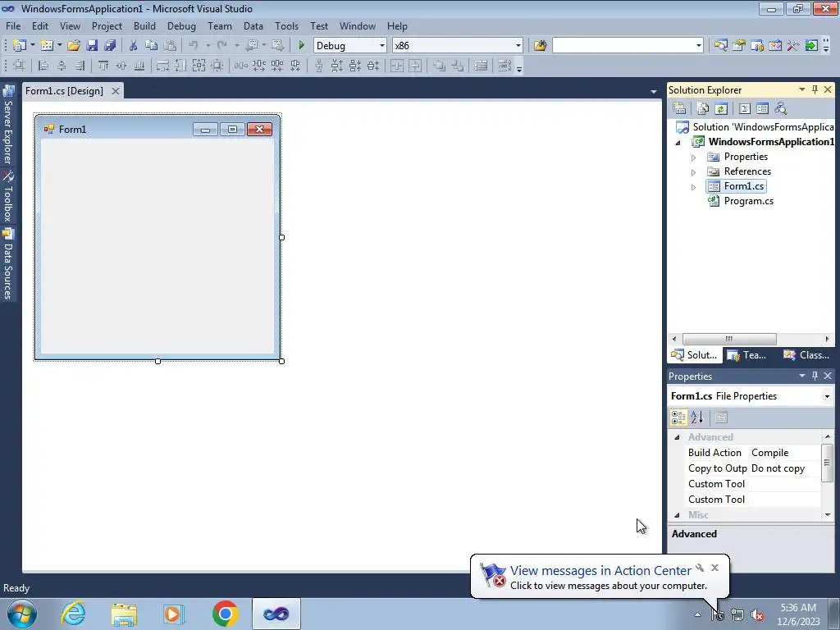840x630 pixels.
Task: Open the Find combo box dropdown arrow
Action: pyautogui.click(x=698, y=46)
